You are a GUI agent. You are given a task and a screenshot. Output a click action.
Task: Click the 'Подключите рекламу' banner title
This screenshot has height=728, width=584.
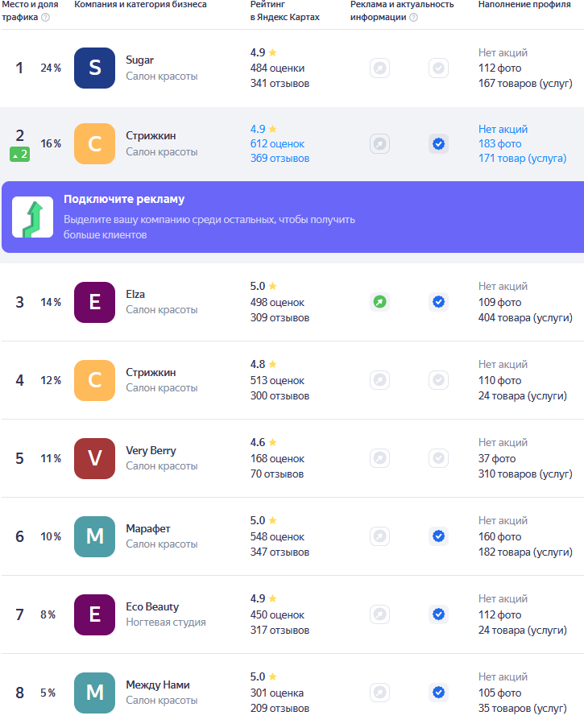124,199
